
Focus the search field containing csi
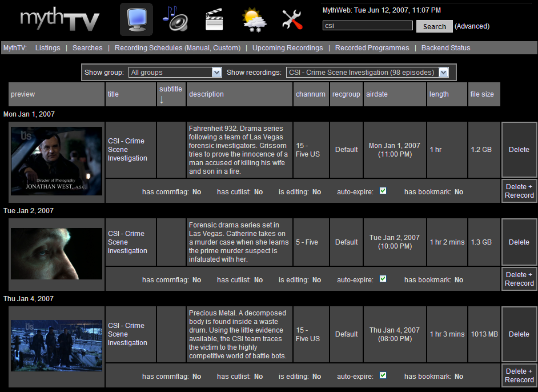click(x=367, y=25)
